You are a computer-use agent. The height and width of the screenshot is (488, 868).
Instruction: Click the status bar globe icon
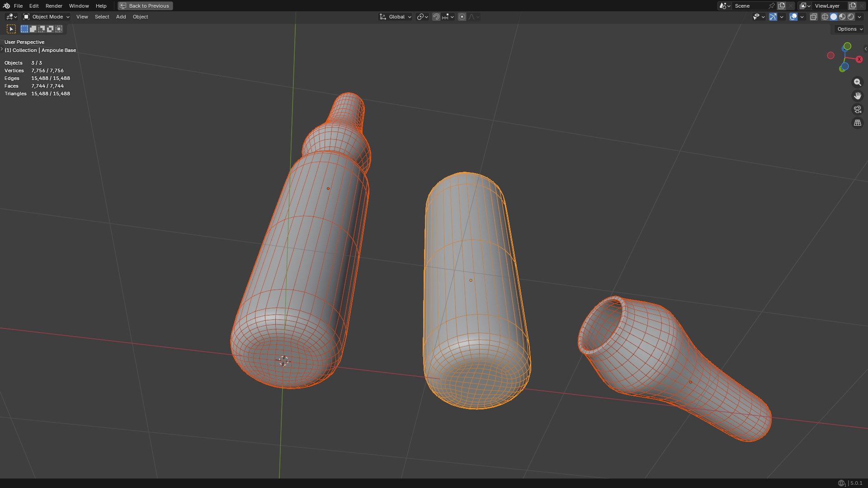tap(841, 483)
